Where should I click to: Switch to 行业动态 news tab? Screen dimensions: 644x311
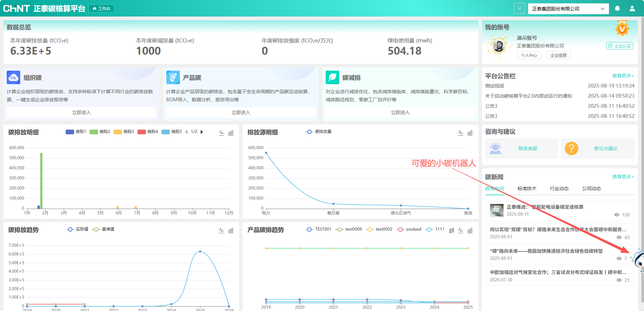pyautogui.click(x=559, y=188)
